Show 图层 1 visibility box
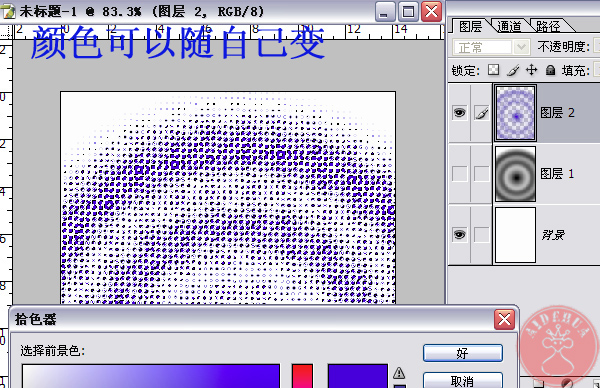Screen dimensions: 600x388 click(x=460, y=174)
